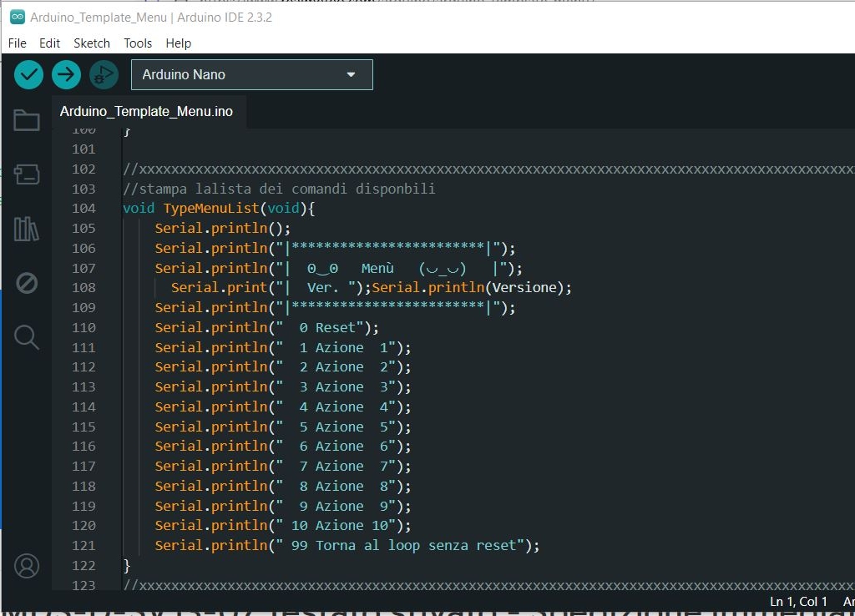This screenshot has width=855, height=616.
Task: Open the account profile icon
Action: (x=27, y=566)
